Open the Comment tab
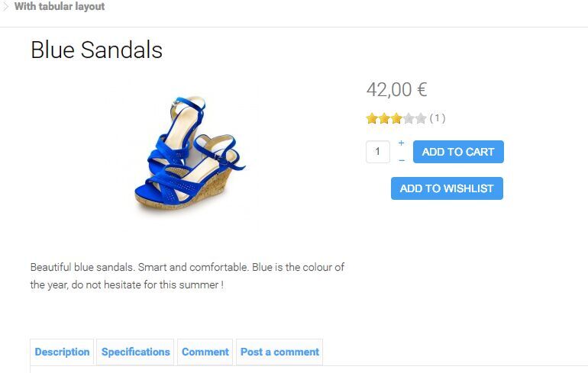Screen dimensions: 588x373 205,352
